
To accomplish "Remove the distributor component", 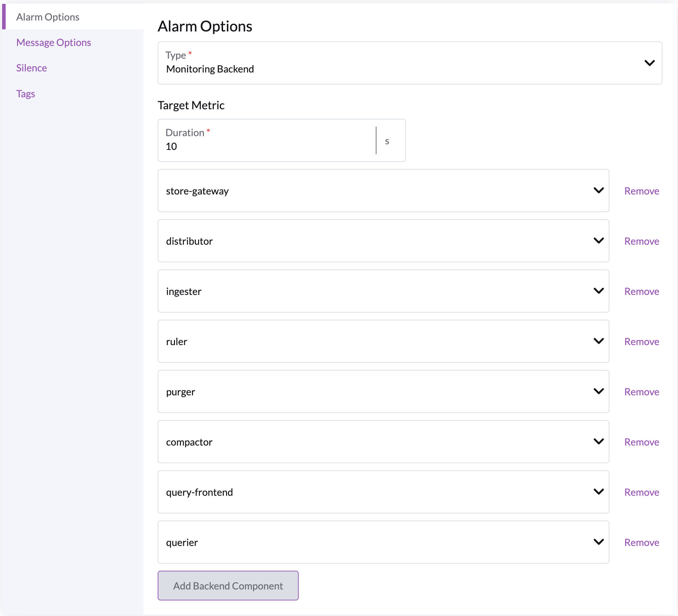I will click(x=642, y=241).
